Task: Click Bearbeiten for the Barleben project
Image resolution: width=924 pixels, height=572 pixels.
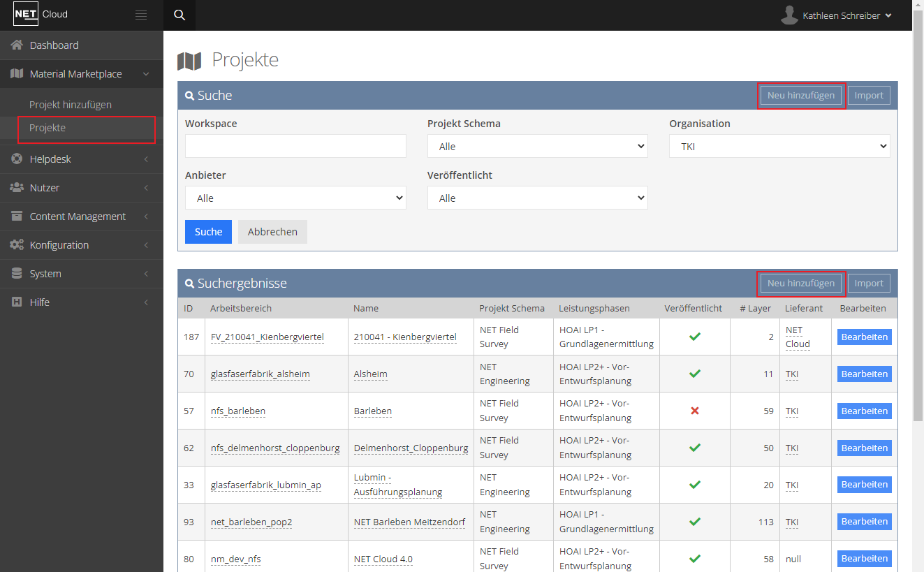Action: [865, 411]
